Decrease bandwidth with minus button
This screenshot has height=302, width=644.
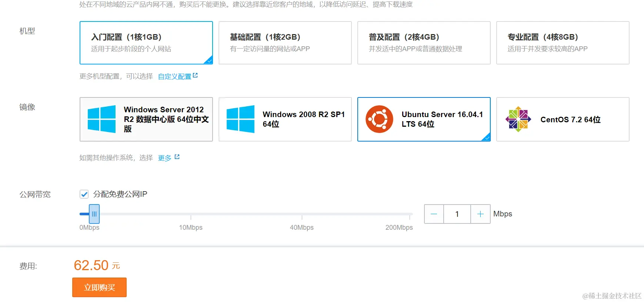434,214
